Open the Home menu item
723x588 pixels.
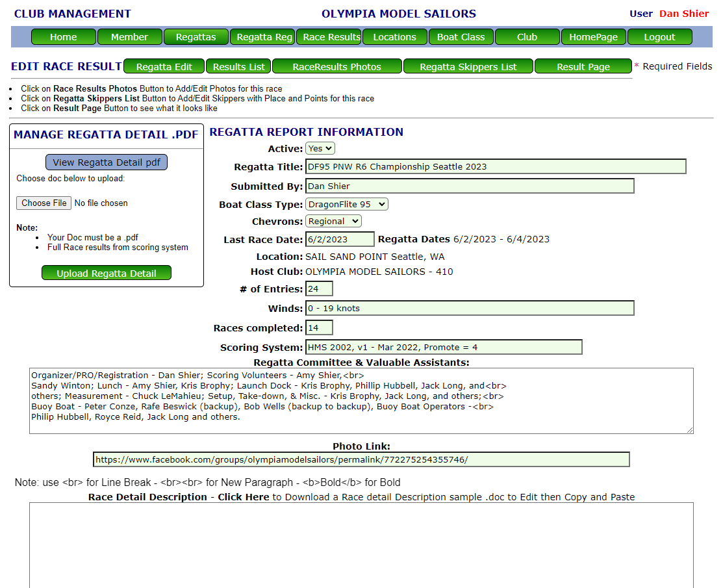point(64,37)
